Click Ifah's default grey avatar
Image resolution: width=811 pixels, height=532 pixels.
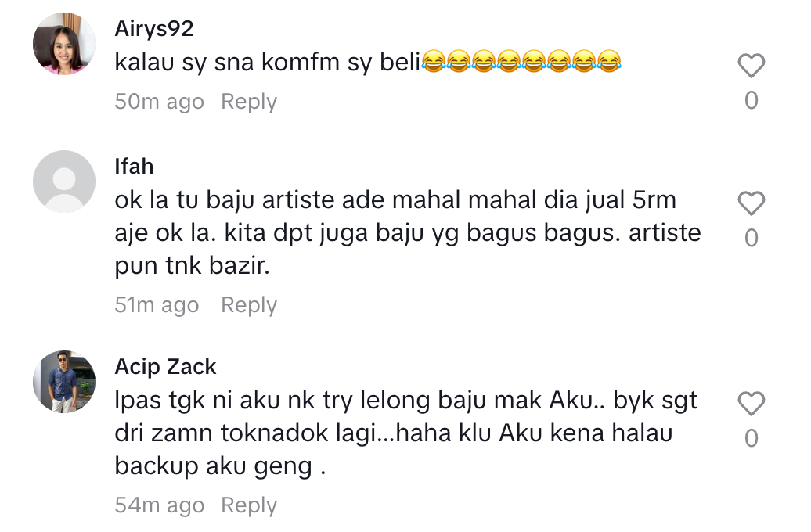pos(64,182)
